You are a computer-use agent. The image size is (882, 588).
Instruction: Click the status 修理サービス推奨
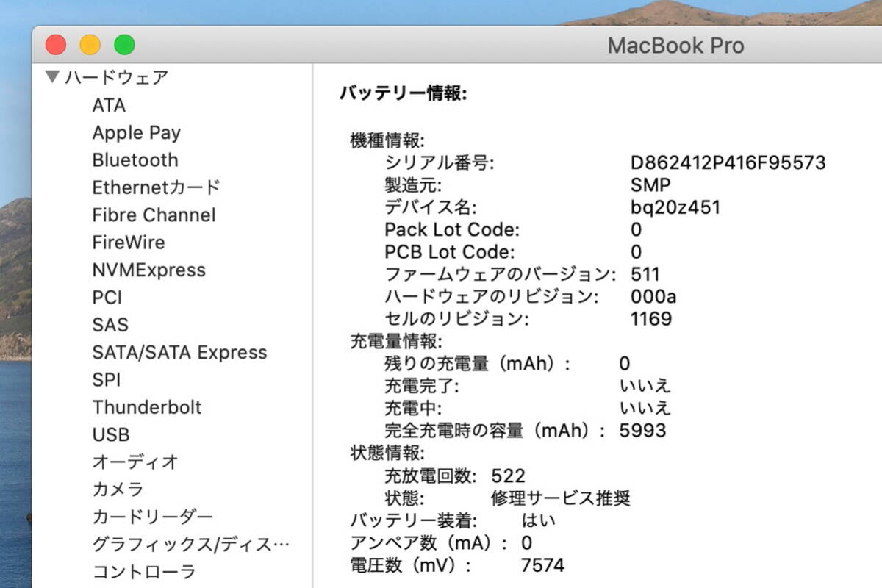562,498
